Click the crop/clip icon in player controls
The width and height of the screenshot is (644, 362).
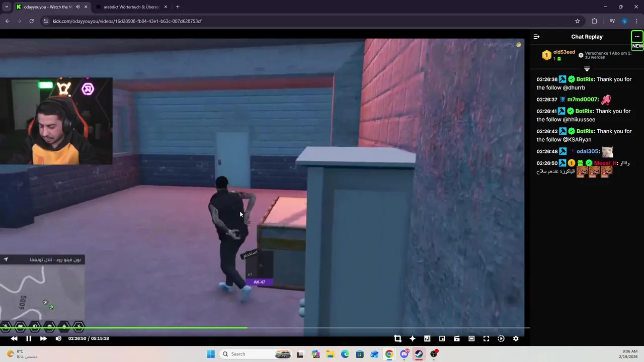click(397, 339)
